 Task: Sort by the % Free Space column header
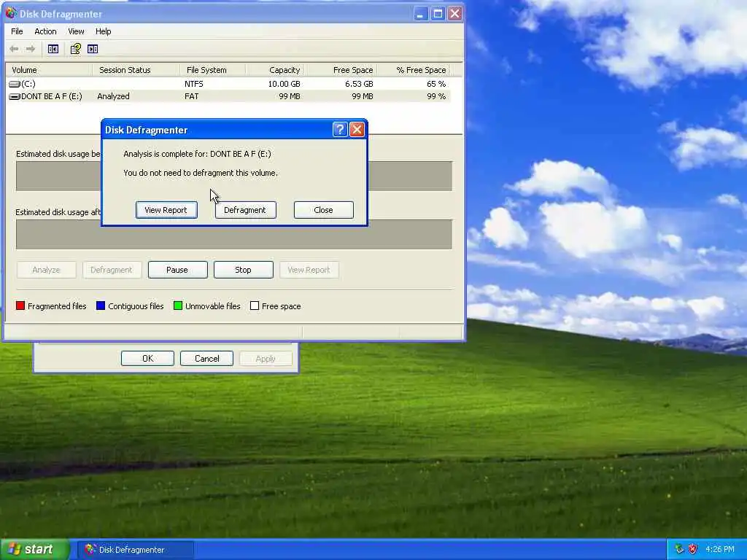(414, 70)
